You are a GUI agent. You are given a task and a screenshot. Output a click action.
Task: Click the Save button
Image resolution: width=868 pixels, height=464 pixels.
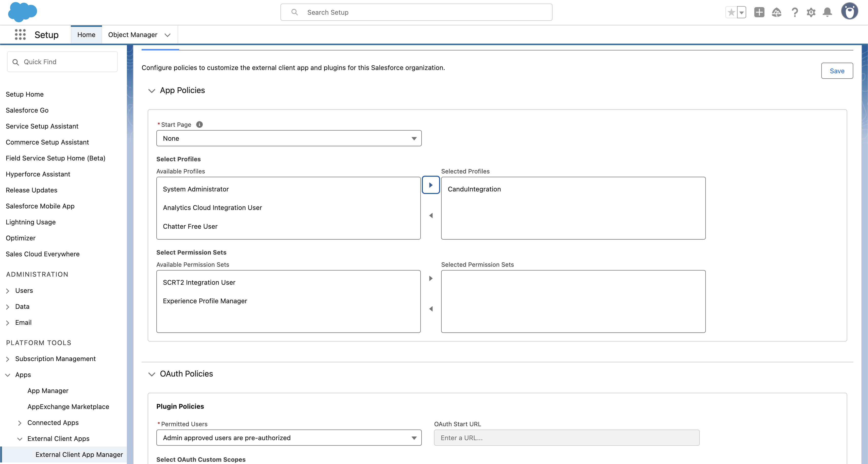coord(837,71)
